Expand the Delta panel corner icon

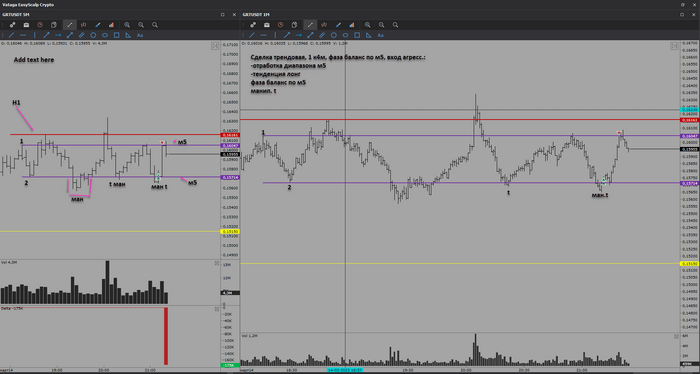click(217, 309)
